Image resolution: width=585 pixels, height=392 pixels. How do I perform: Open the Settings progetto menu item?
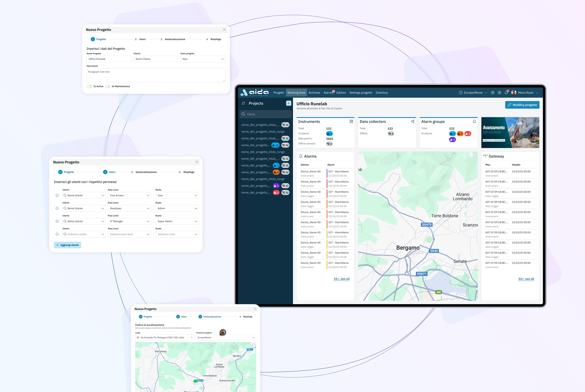(361, 93)
